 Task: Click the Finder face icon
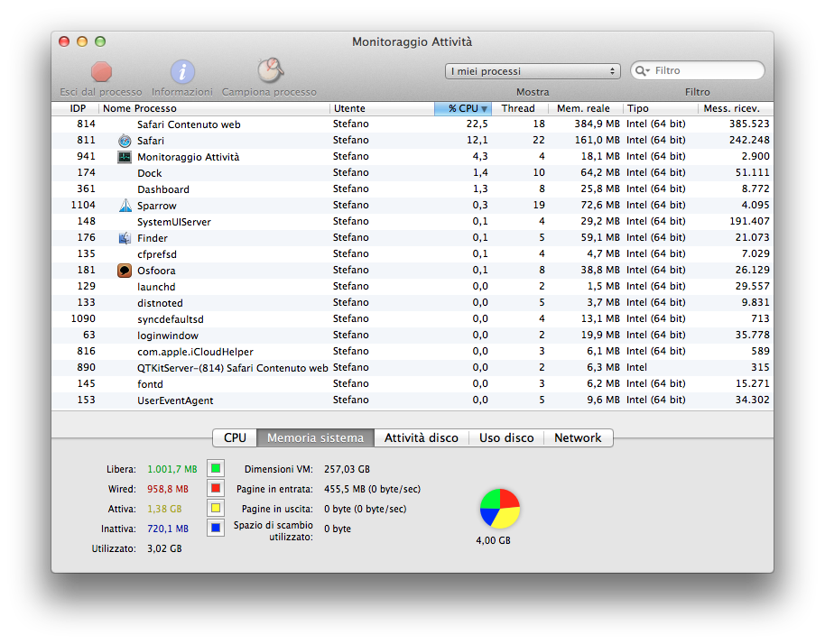[125, 237]
